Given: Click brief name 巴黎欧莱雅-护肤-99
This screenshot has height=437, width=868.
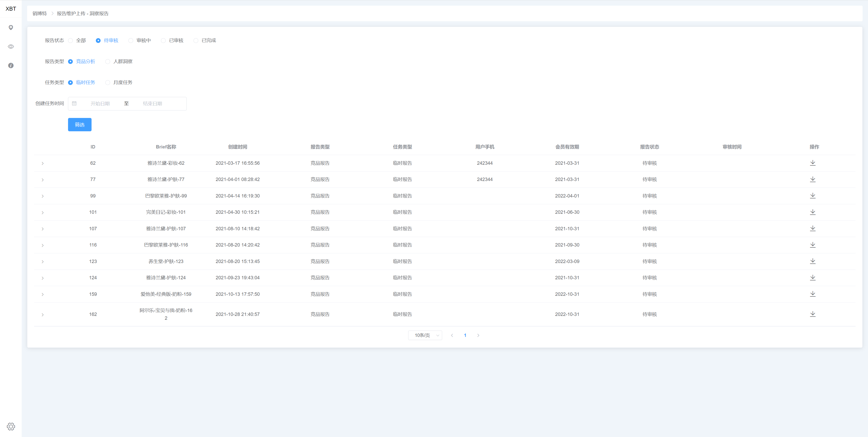Looking at the screenshot, I should click(166, 196).
